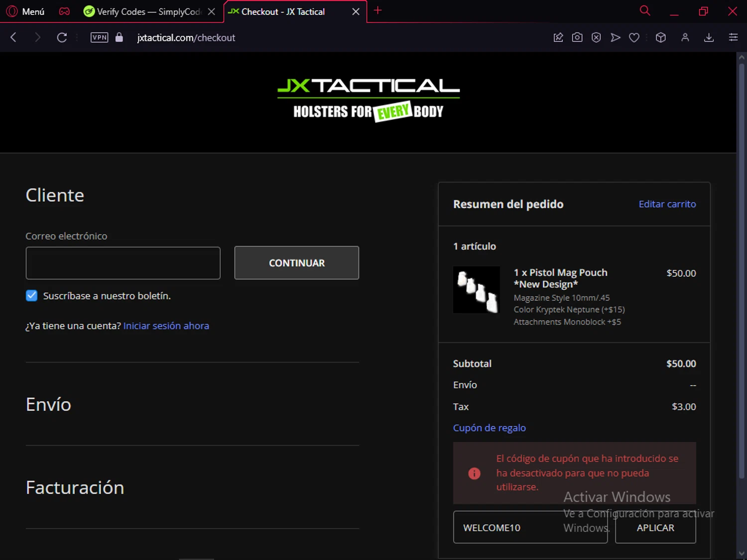Click the CONTINUAR button
Image resolution: width=747 pixels, height=560 pixels.
(297, 263)
